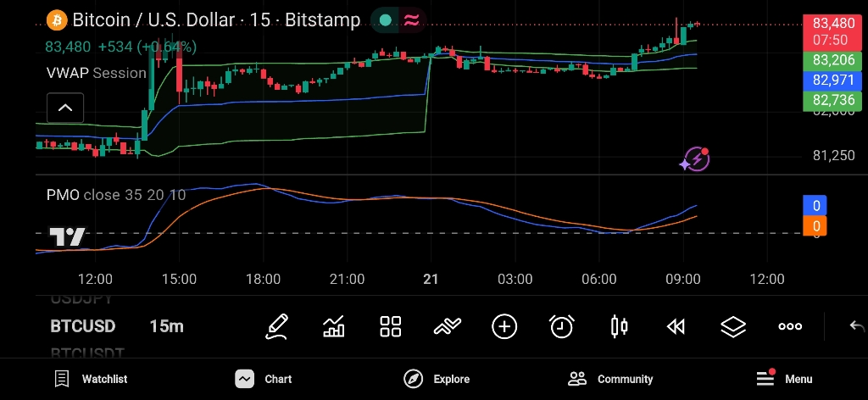Image resolution: width=868 pixels, height=400 pixels.
Task: Switch to the Community tab
Action: coord(610,379)
